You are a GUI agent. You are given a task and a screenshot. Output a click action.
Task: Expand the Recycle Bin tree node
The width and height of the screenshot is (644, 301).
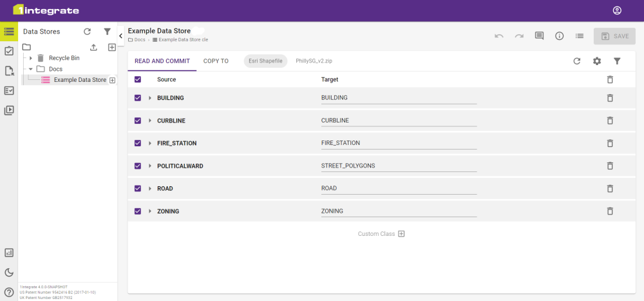click(x=31, y=58)
